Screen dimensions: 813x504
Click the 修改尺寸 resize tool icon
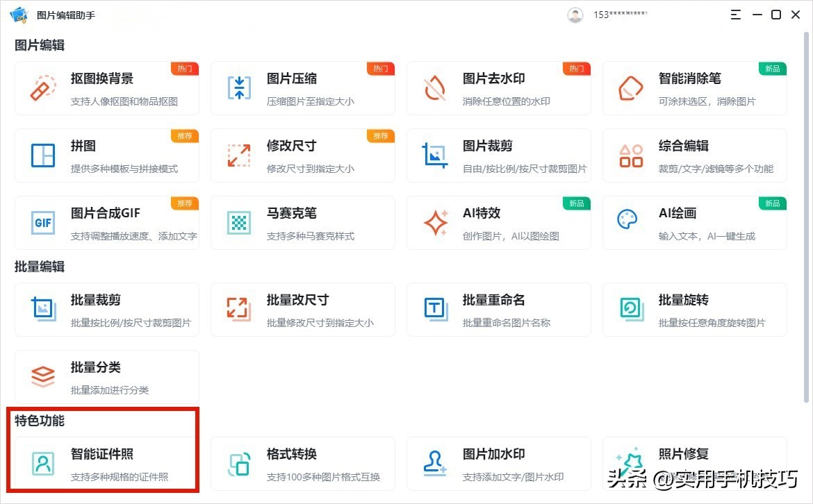pos(238,155)
